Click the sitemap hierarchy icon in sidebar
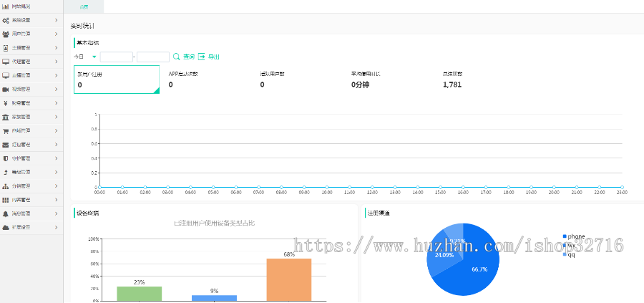 [x=6, y=186]
